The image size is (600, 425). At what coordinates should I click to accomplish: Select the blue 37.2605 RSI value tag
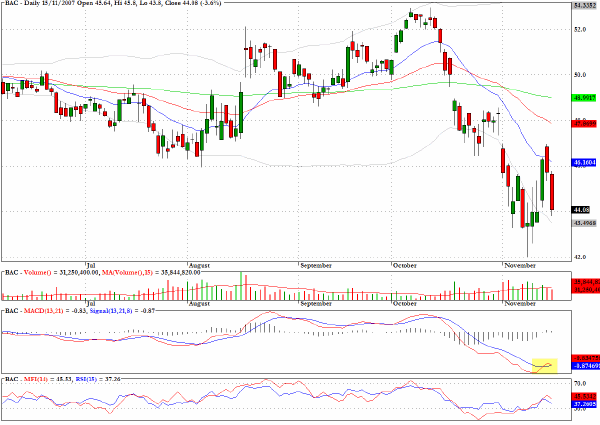pos(584,404)
